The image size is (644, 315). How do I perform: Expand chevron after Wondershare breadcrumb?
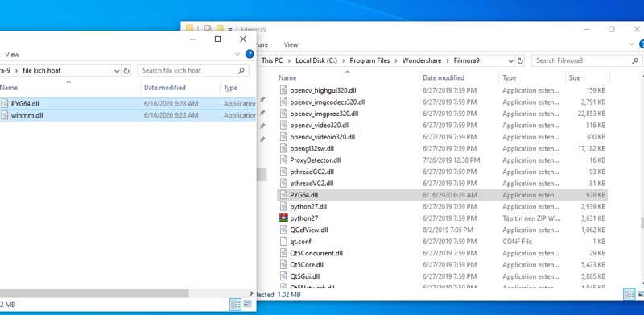tap(448, 61)
